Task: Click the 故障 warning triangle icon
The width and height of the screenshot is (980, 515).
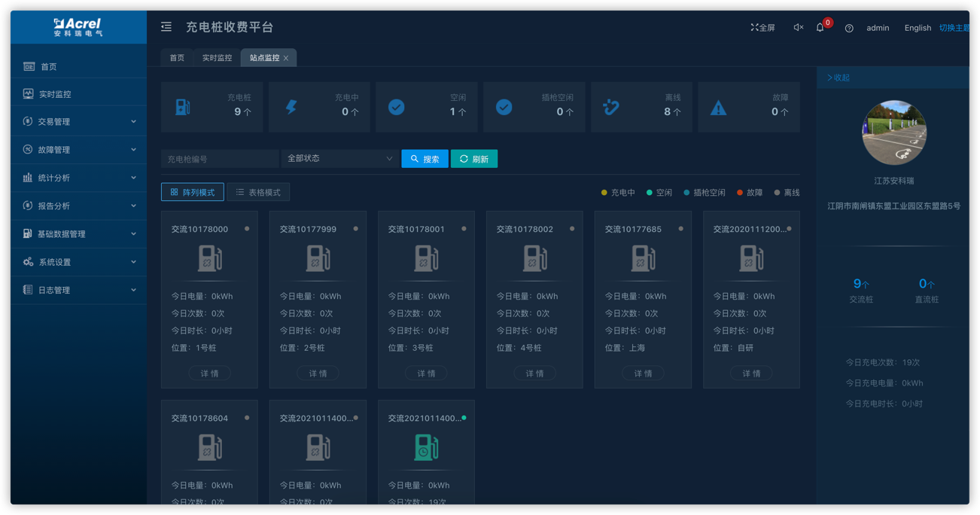Action: (x=719, y=108)
